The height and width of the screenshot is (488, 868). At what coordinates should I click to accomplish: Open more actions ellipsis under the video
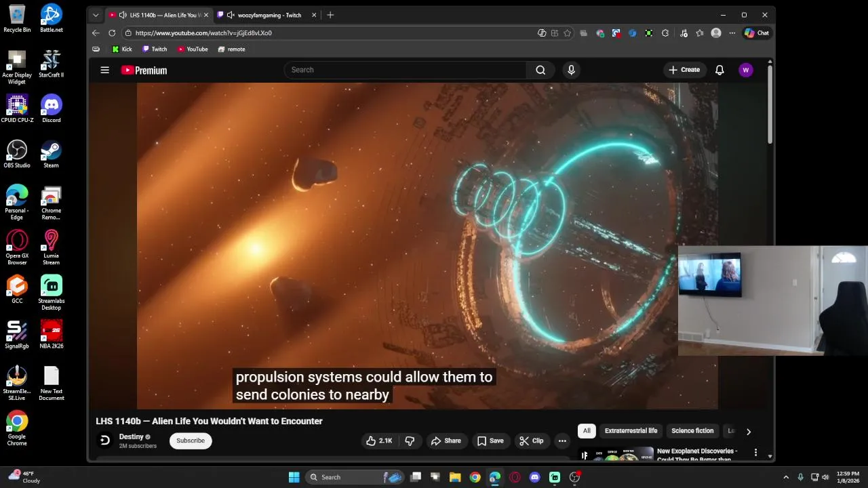coord(562,441)
